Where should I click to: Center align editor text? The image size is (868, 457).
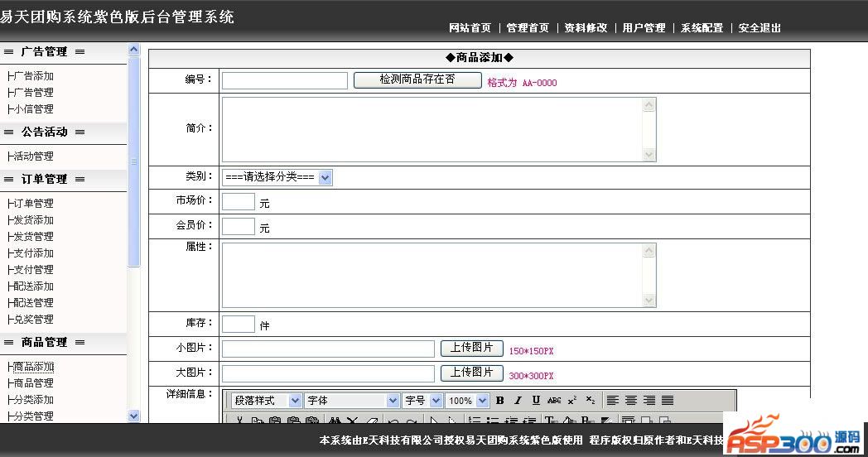pos(630,400)
